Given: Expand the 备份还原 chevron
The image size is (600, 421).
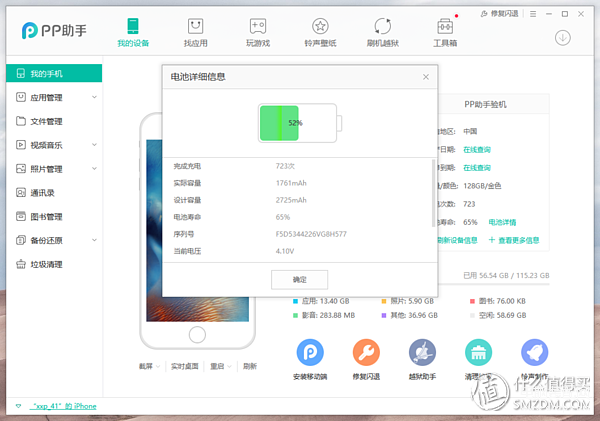Looking at the screenshot, I should point(94,240).
